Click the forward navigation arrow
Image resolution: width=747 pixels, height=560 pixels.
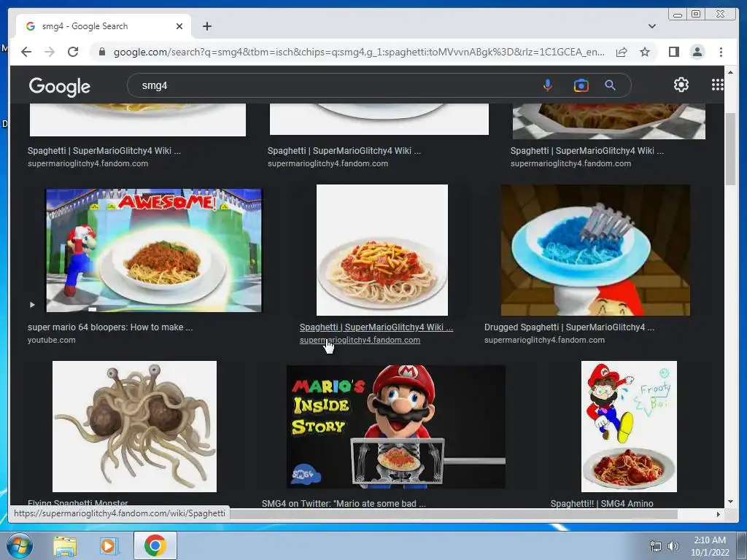[50, 52]
